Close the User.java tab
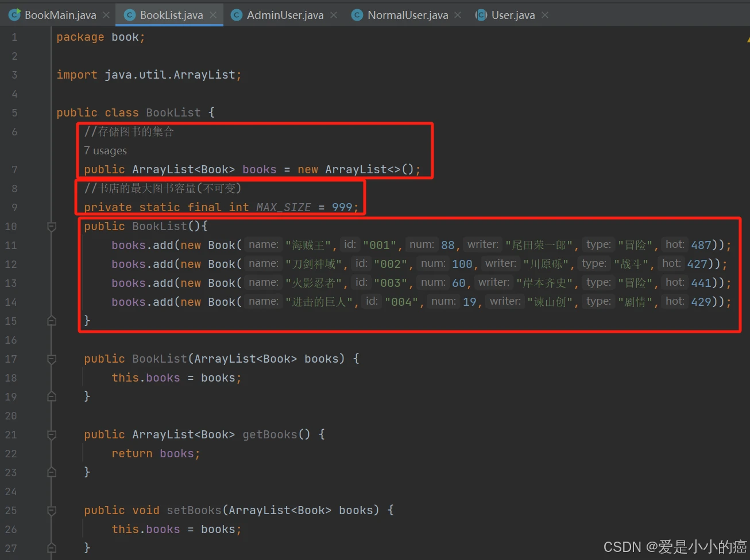The height and width of the screenshot is (560, 750). point(545,15)
